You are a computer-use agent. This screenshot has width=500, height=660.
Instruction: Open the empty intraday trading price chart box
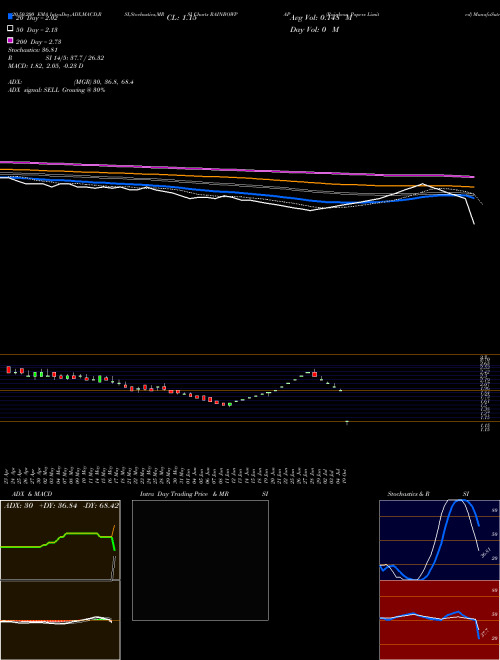200,560
